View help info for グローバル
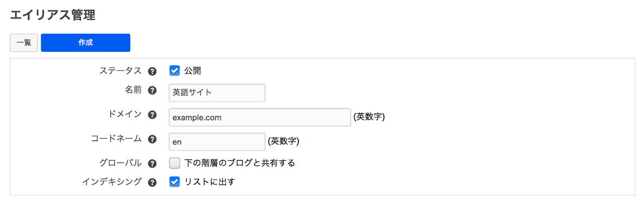Screen dimensions: 644x206 pos(152,163)
